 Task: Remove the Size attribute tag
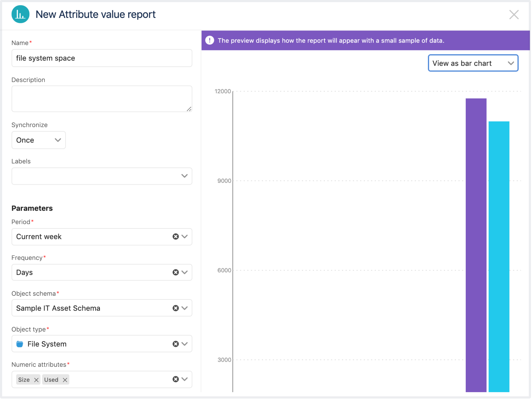pos(37,380)
